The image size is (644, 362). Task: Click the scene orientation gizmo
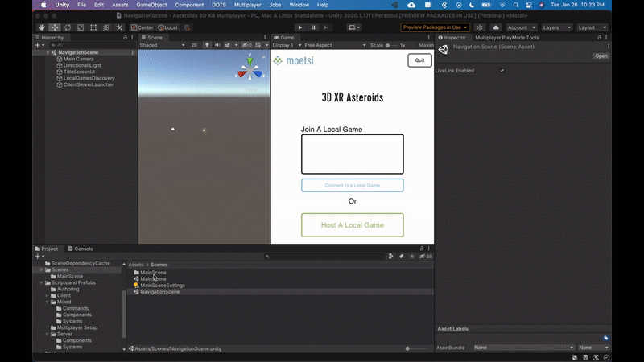tap(250, 71)
